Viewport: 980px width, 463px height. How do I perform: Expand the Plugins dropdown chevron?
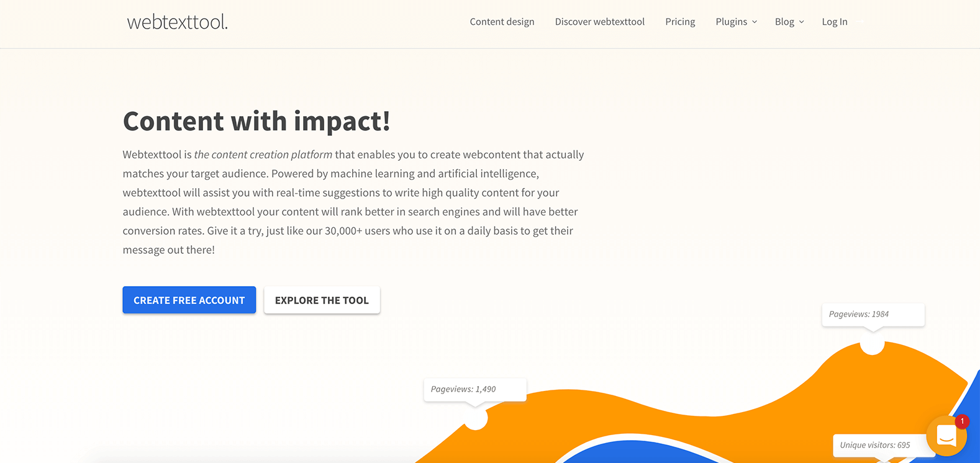[755, 22]
